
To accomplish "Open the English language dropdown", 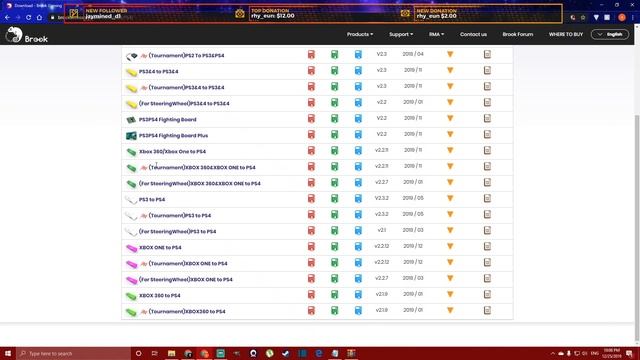I will 610,34.
